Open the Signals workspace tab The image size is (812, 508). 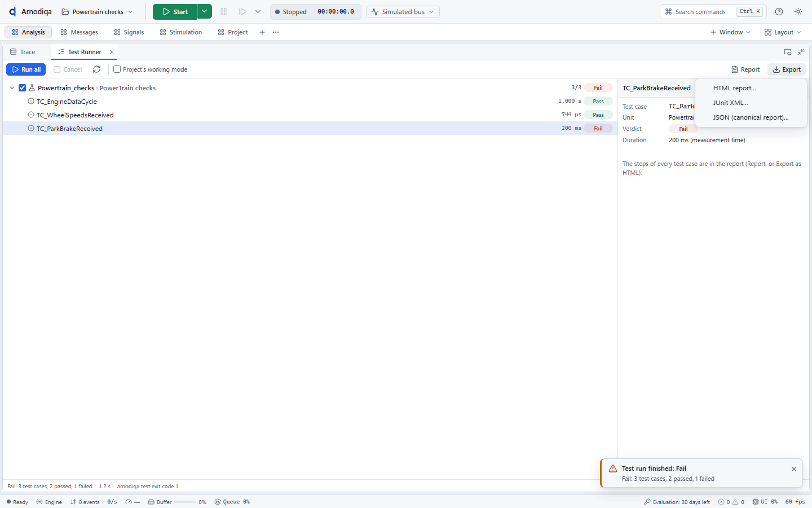click(129, 32)
